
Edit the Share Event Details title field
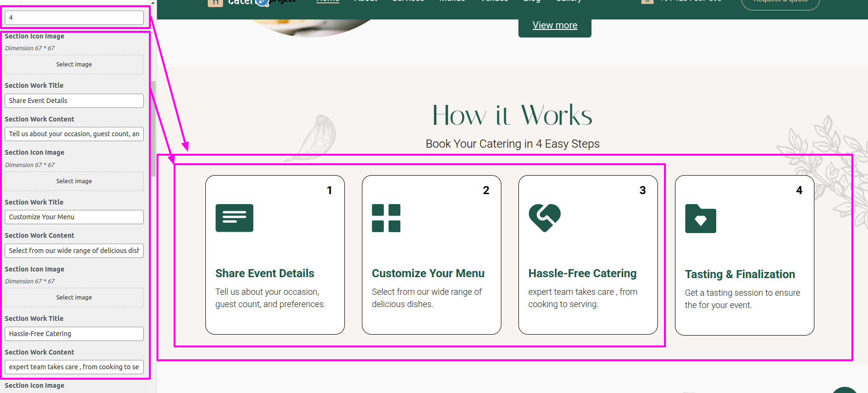(74, 101)
